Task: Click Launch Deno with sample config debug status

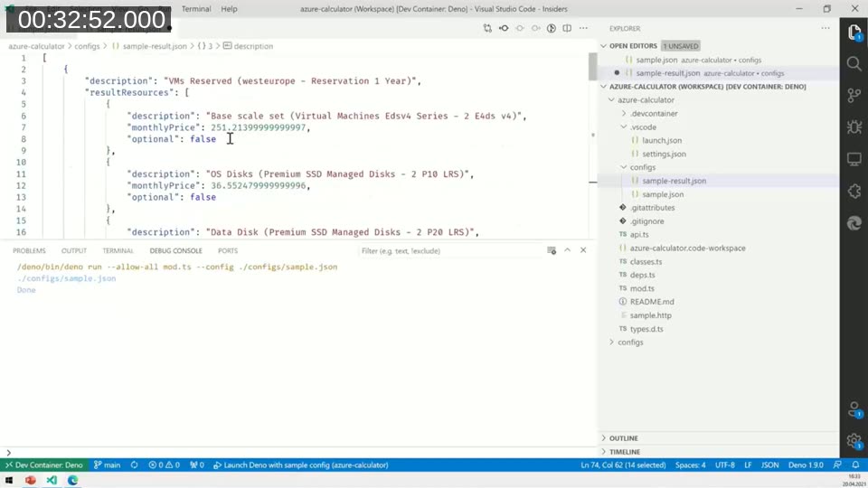Action: [x=300, y=465]
